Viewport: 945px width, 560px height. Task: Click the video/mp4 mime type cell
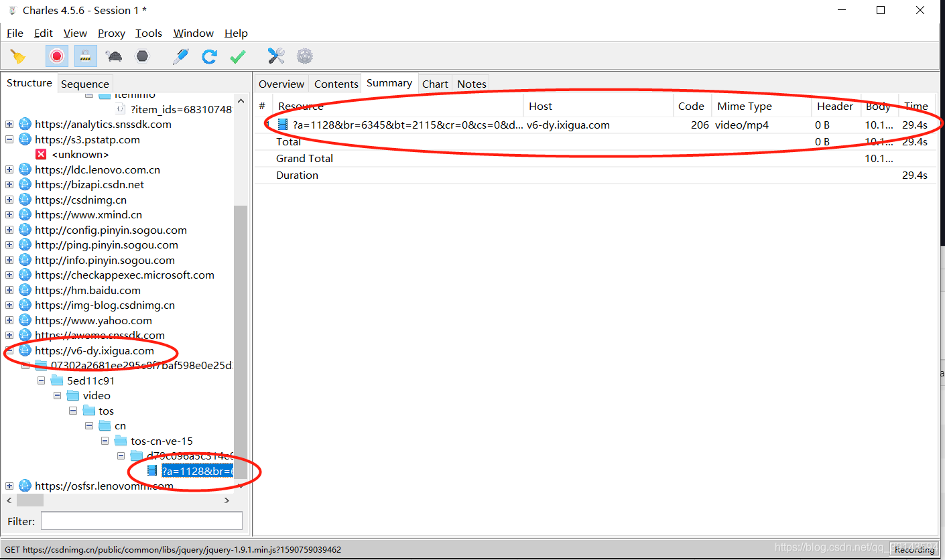pos(742,125)
